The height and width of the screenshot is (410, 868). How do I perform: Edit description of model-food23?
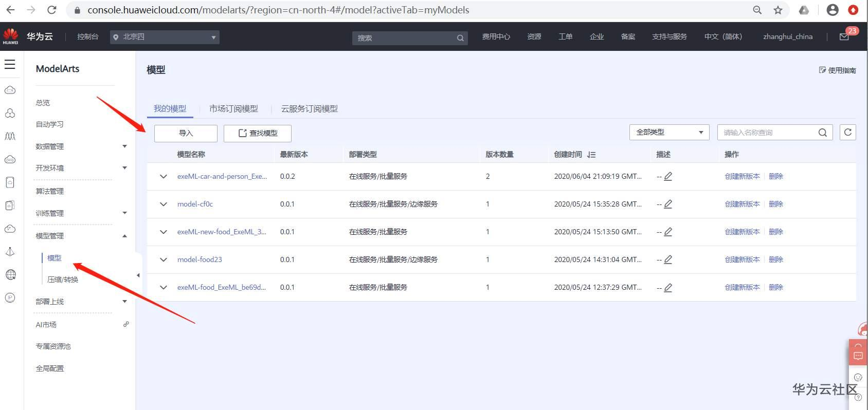pyautogui.click(x=668, y=259)
